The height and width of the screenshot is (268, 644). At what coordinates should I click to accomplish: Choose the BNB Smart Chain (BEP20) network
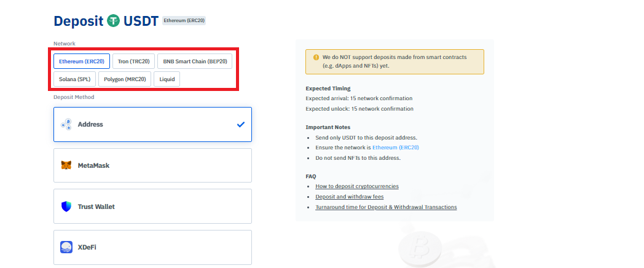195,61
